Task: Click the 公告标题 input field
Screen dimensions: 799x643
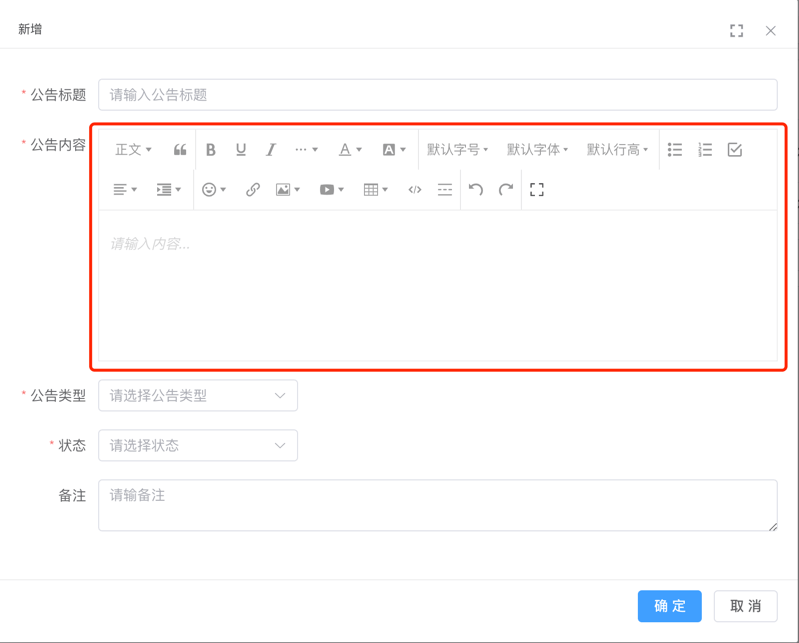Action: tap(437, 95)
